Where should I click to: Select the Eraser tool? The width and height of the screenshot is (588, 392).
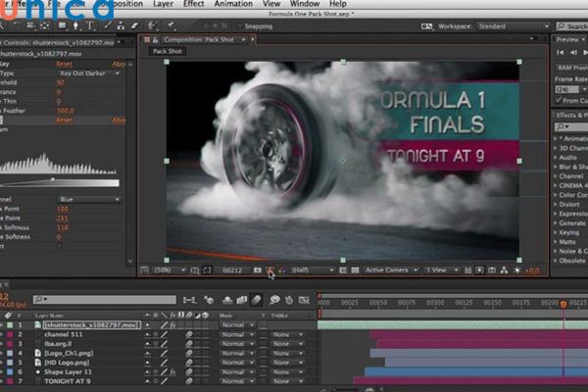134,25
